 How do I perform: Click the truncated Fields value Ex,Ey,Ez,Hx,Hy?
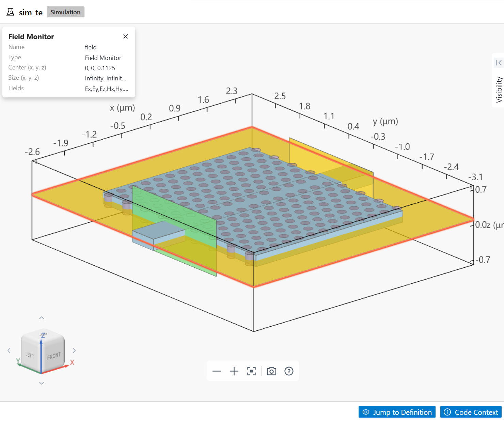coord(107,89)
